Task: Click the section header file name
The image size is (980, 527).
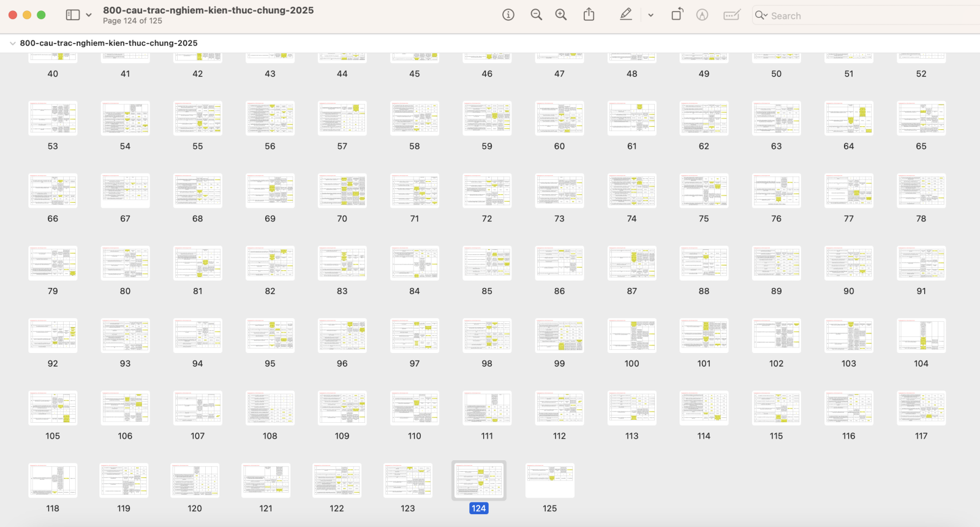Action: pos(108,44)
